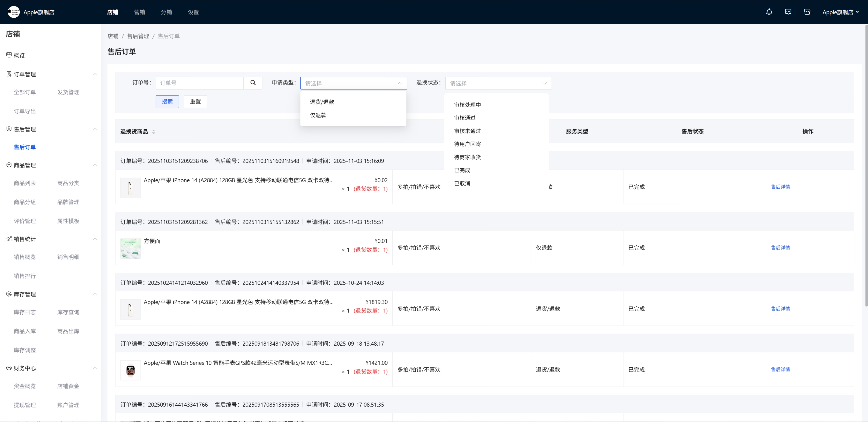This screenshot has width=868, height=422.
Task: Open the 退换状态 dropdown selector
Action: (498, 83)
